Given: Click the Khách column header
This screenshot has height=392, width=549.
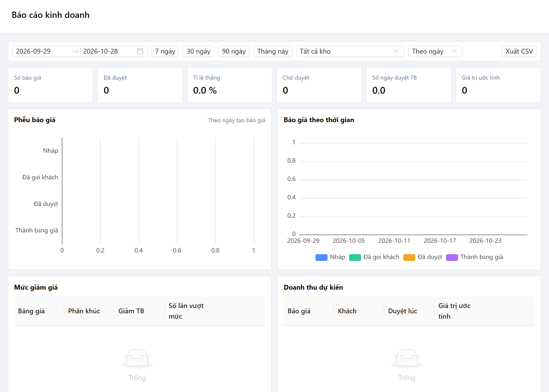Looking at the screenshot, I should pos(359,311).
